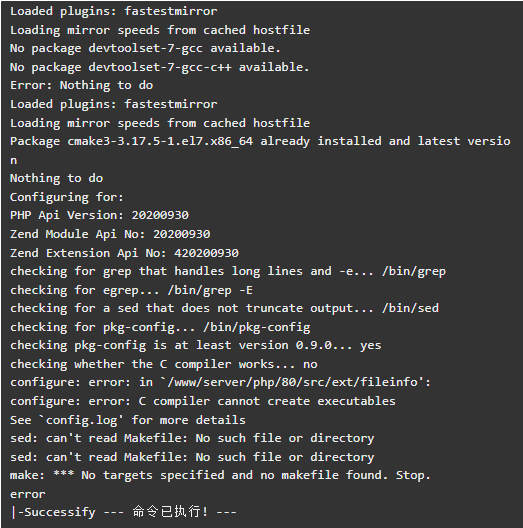Click 'No package devtoolset-7-gcc-c++ available.' line

[160, 67]
